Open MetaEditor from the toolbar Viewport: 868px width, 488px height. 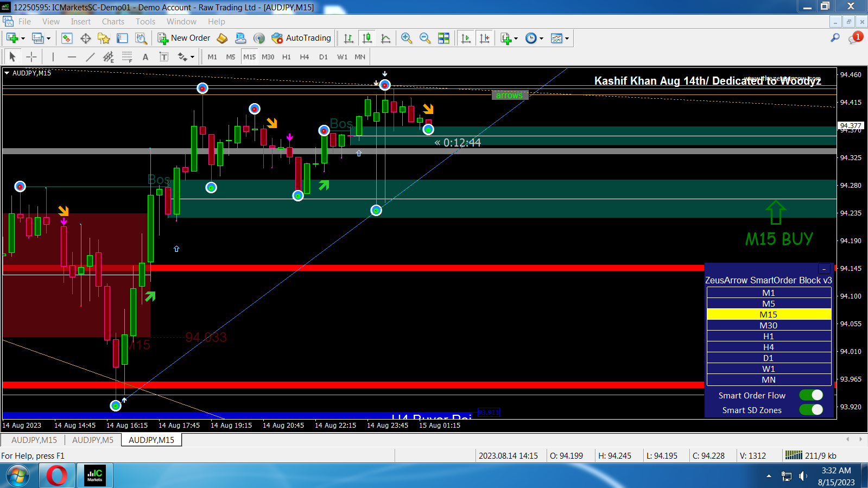tap(222, 38)
